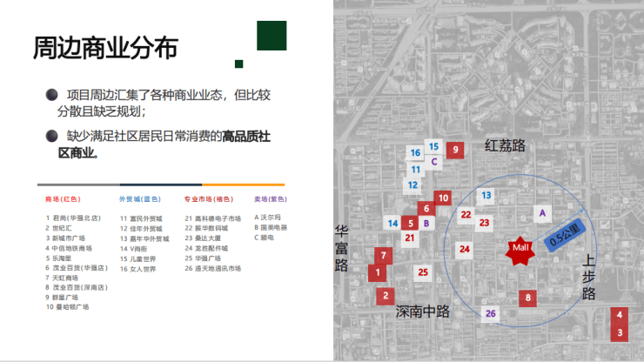Select the purple marker A on map
Image resolution: width=644 pixels, height=362 pixels.
coord(542,212)
